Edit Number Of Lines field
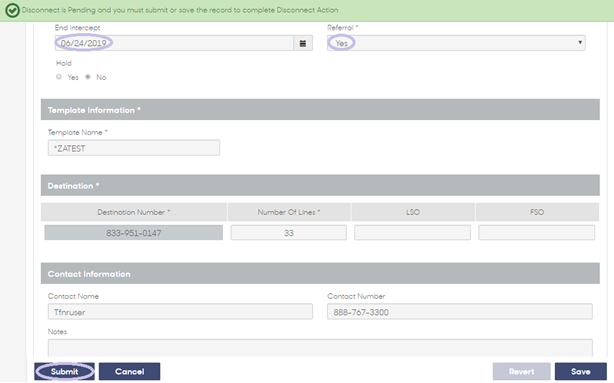 pos(289,233)
